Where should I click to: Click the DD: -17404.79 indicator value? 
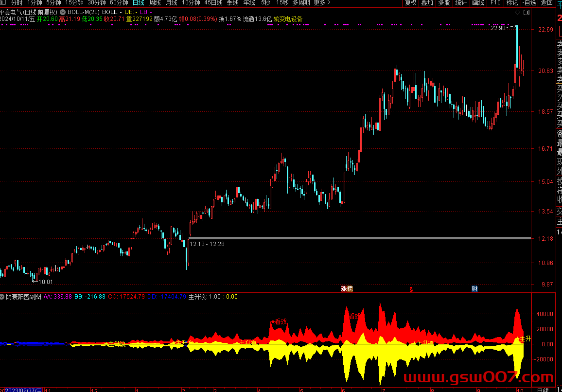pos(167,297)
